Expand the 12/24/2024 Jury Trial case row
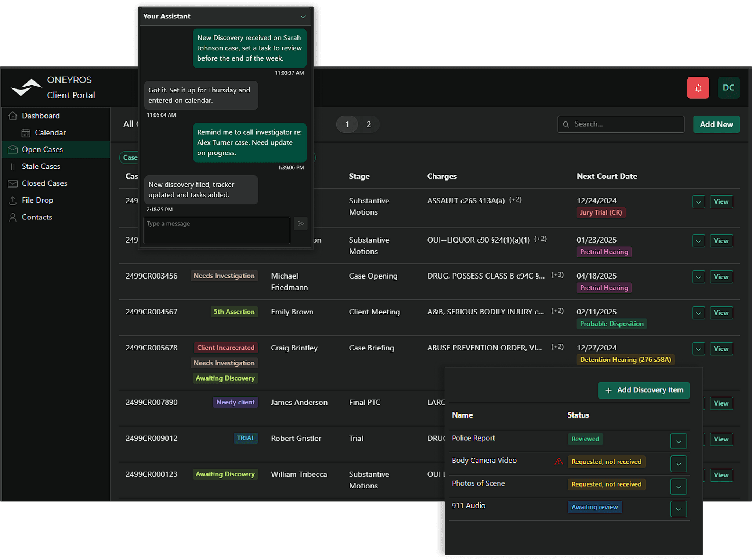The width and height of the screenshot is (752, 560). (698, 202)
